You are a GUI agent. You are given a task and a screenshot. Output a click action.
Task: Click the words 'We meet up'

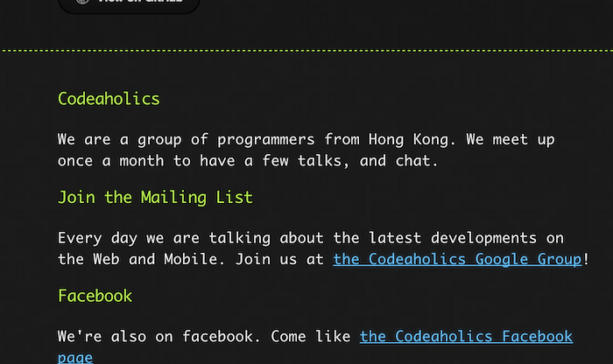point(511,140)
